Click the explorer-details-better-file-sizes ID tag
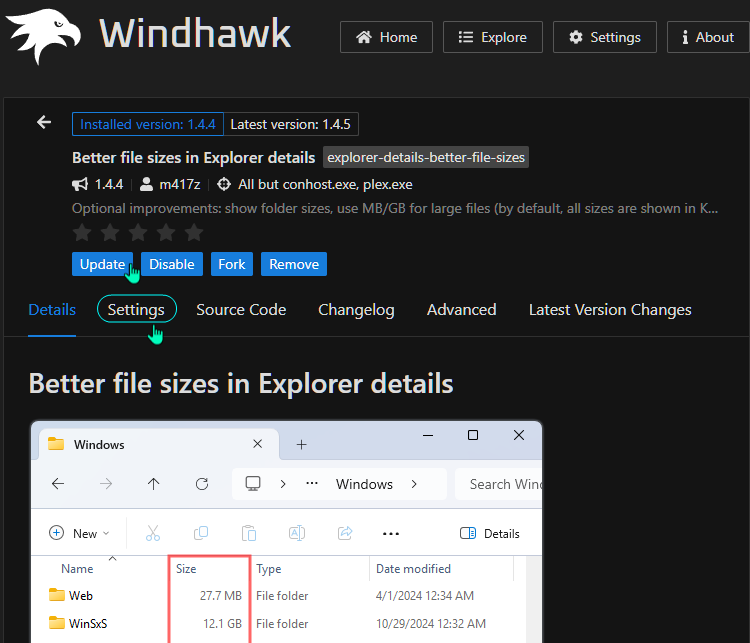This screenshot has height=643, width=750. 426,157
